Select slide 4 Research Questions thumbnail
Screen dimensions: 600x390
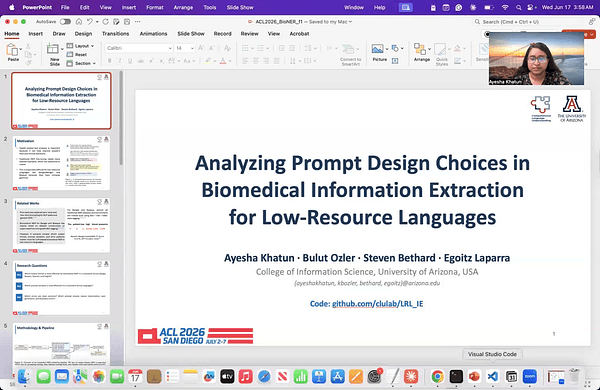click(61, 288)
